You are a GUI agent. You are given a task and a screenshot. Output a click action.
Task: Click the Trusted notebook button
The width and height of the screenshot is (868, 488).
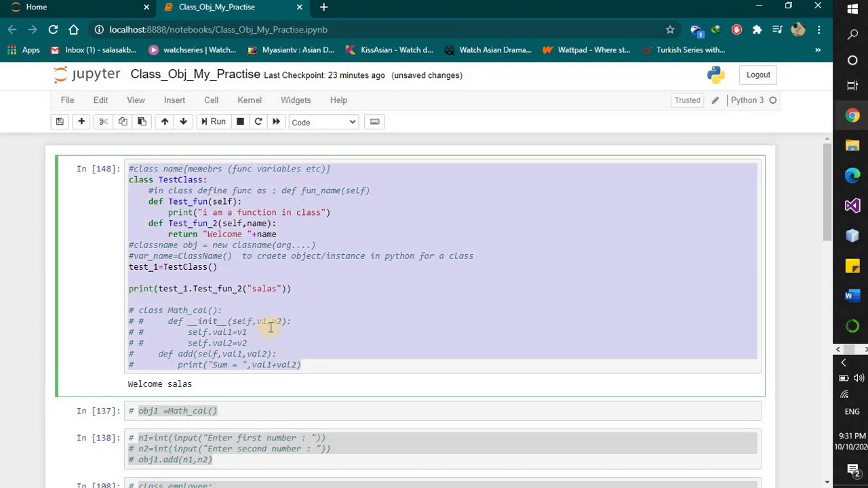pos(687,100)
